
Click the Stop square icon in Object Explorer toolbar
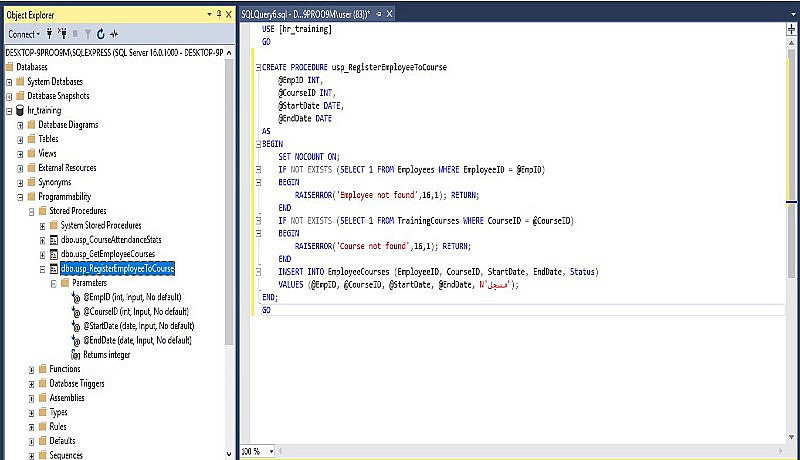coord(76,34)
